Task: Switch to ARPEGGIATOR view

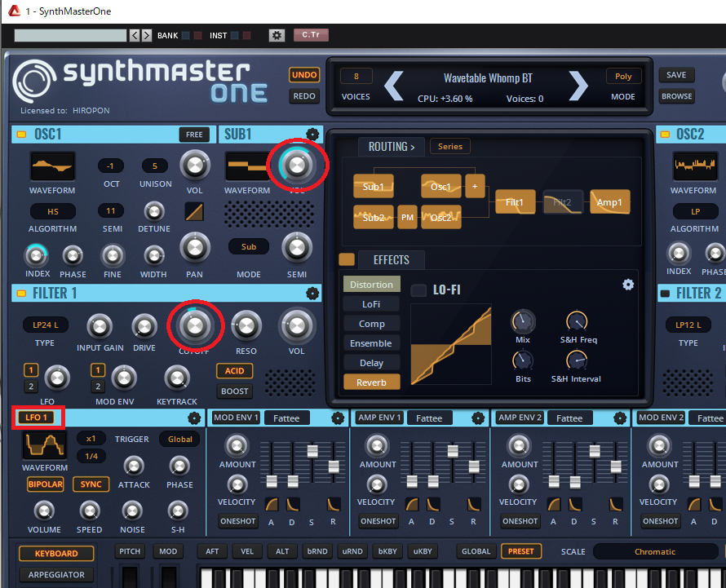Action: [x=56, y=575]
